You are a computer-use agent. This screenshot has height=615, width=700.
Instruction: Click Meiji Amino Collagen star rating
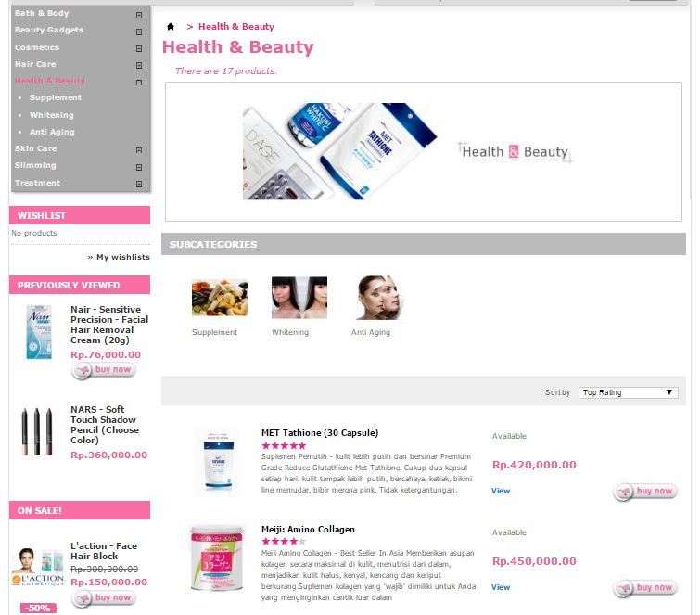click(284, 542)
